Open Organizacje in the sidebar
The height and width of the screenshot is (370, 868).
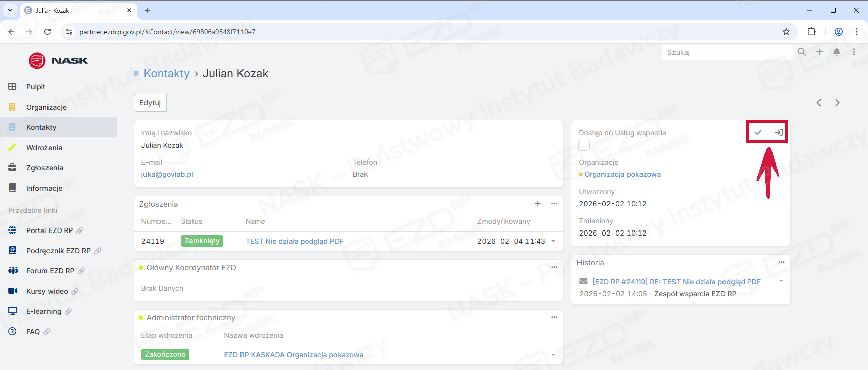pyautogui.click(x=46, y=107)
